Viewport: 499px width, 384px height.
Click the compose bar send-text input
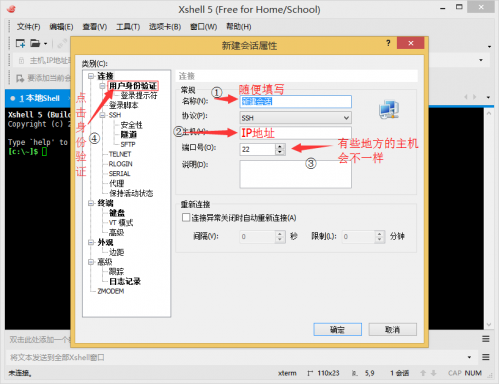click(236, 357)
